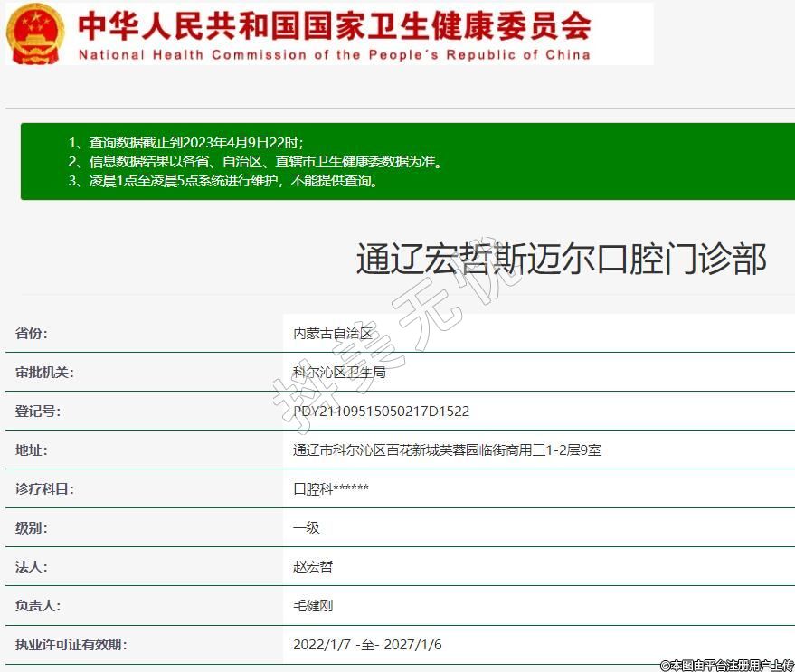Click the Chinese commission title in header
The image size is (795, 672).
[x=334, y=24]
